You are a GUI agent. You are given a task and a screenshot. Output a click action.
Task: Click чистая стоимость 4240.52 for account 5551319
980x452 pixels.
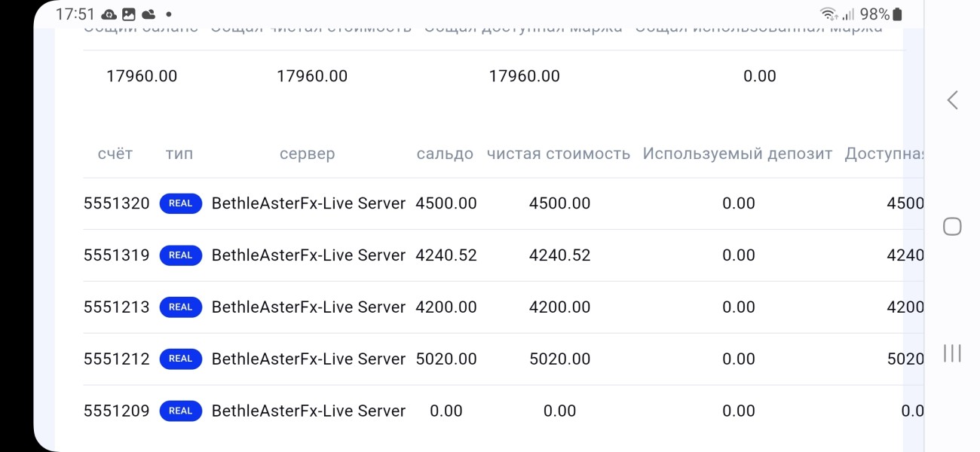pyautogui.click(x=560, y=255)
